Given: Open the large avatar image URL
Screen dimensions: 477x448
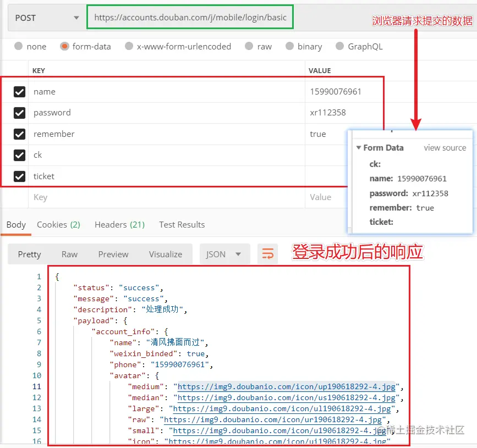Looking at the screenshot, I should 282,409.
